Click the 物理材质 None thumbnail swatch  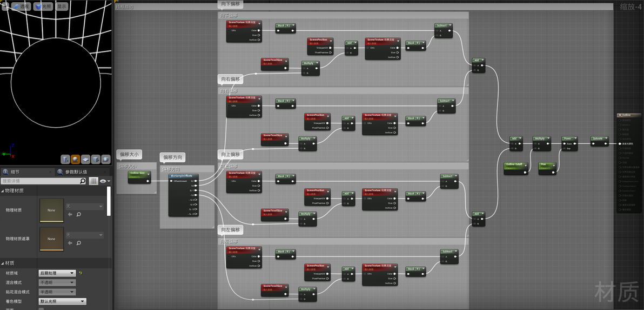tap(51, 210)
